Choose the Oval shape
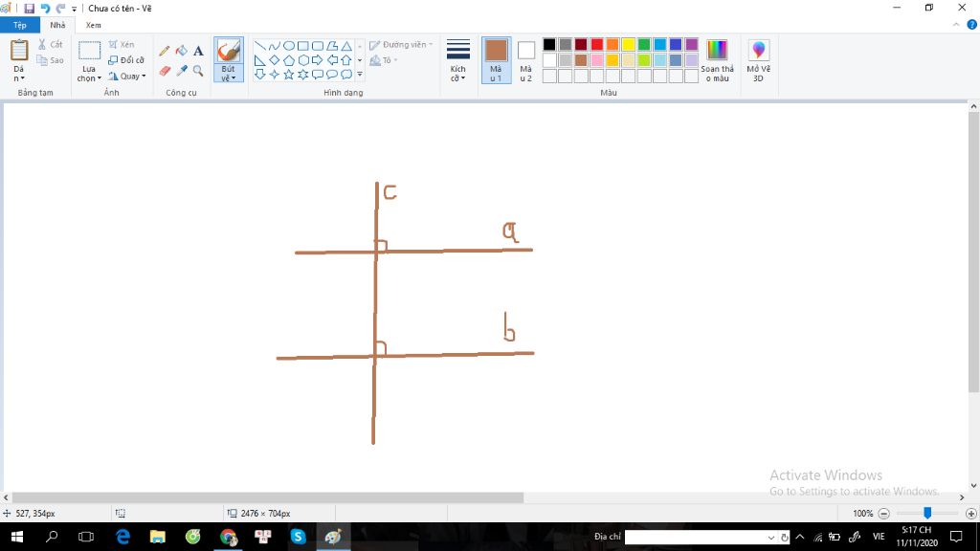The image size is (980, 551). (289, 46)
